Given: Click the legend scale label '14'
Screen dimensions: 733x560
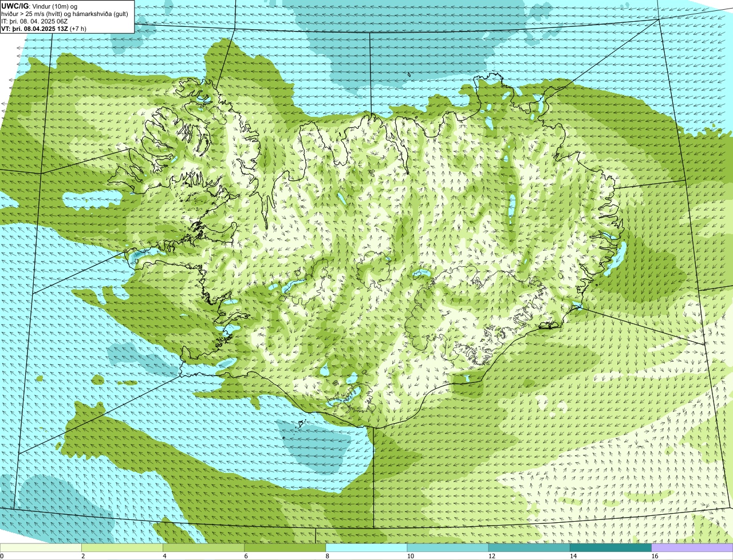Looking at the screenshot, I should [573, 556].
